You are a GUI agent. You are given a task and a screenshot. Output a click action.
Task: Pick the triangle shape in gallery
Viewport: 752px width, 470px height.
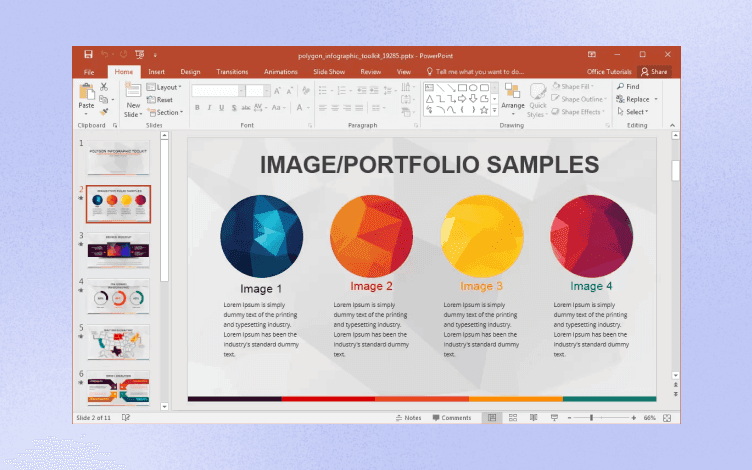pos(429,99)
